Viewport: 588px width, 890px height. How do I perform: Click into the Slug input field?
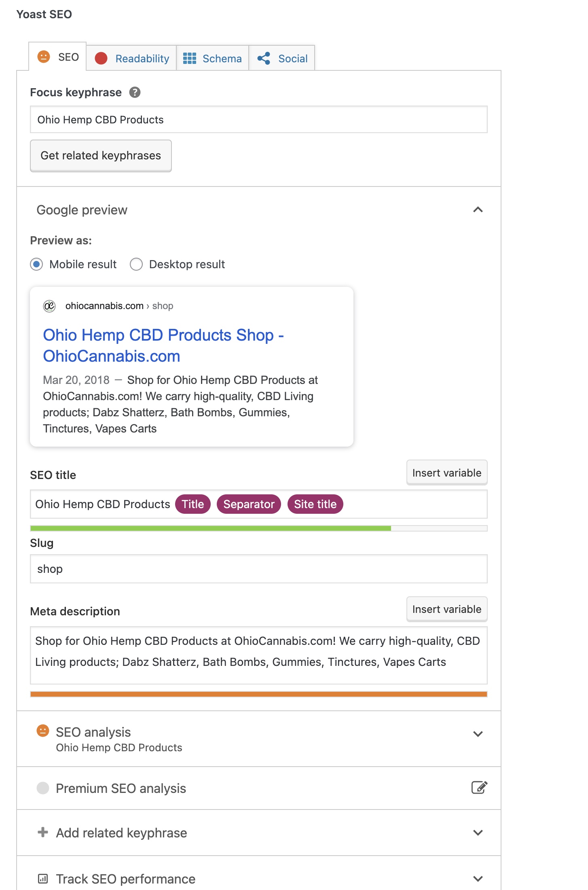click(x=258, y=569)
